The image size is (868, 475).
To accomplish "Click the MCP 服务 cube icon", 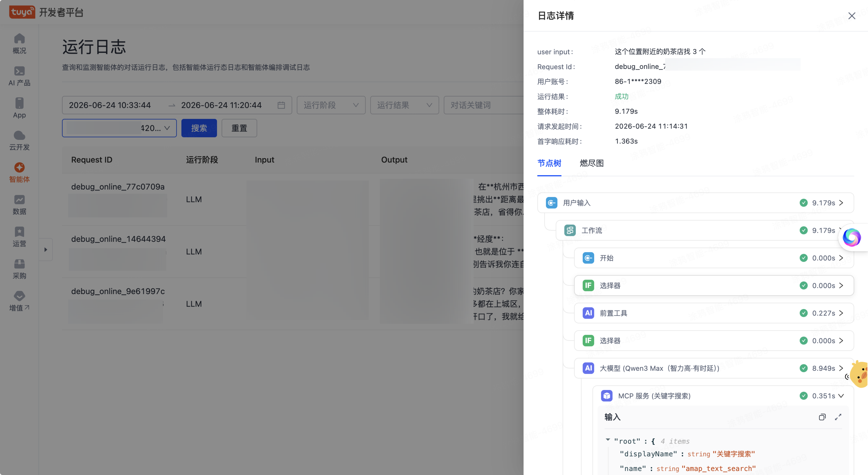I will click(607, 396).
